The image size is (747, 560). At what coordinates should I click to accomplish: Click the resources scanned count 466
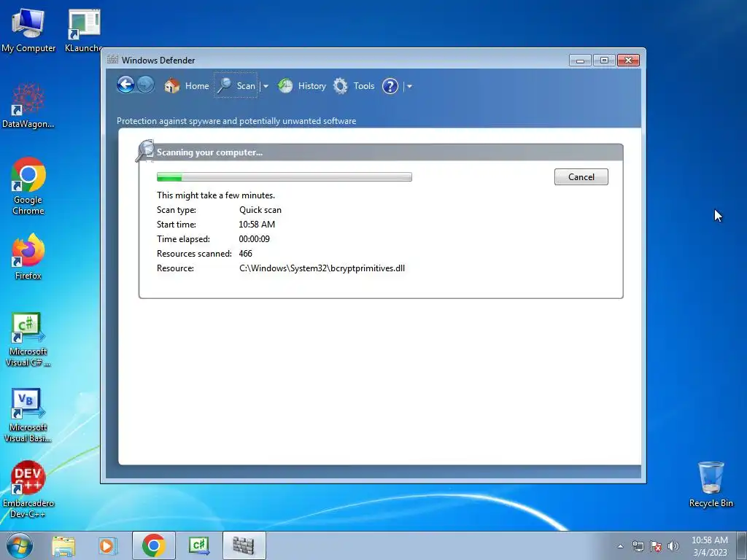click(x=245, y=253)
